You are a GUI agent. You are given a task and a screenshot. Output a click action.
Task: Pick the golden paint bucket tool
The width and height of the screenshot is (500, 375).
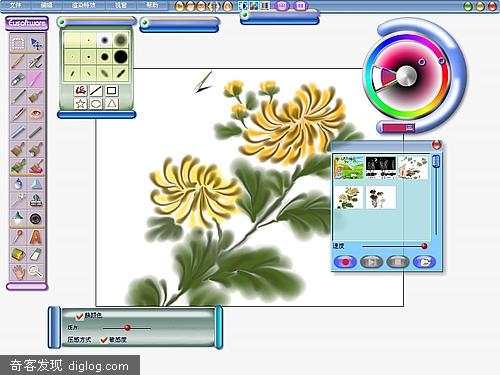18,255
